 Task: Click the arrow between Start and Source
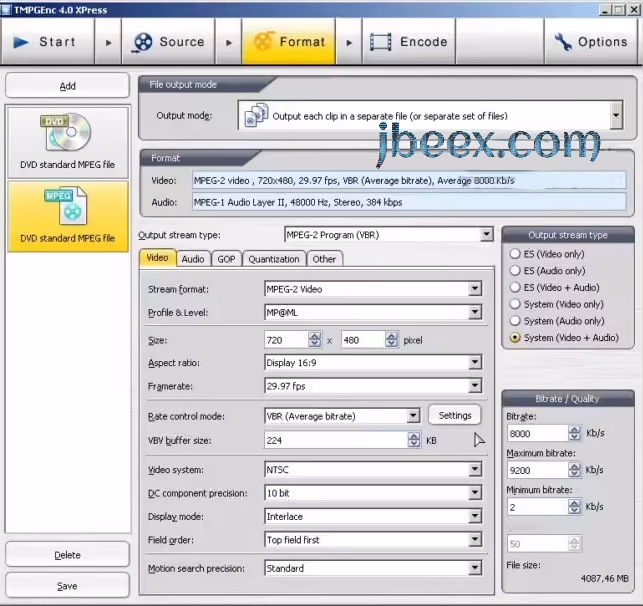coord(108,42)
